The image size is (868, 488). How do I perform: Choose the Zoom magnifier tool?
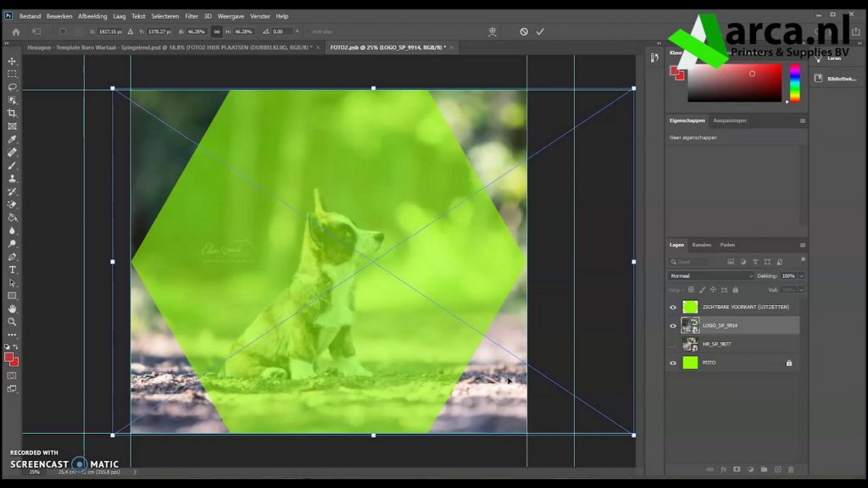click(12, 322)
